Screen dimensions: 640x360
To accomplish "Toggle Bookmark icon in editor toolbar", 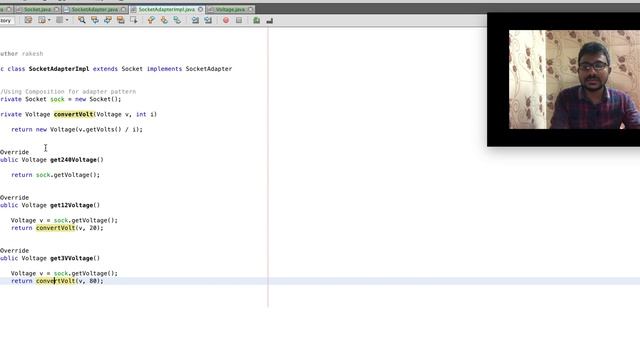I will coord(177,20).
